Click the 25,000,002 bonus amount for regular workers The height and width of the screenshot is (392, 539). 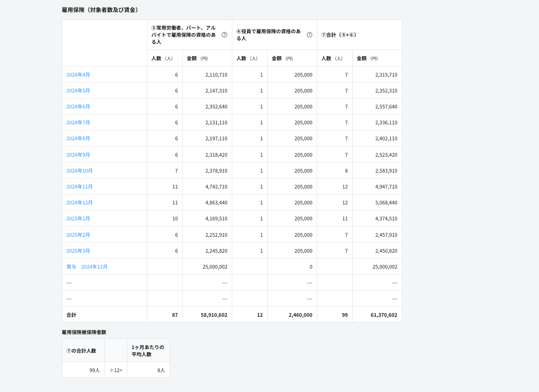pos(215,267)
